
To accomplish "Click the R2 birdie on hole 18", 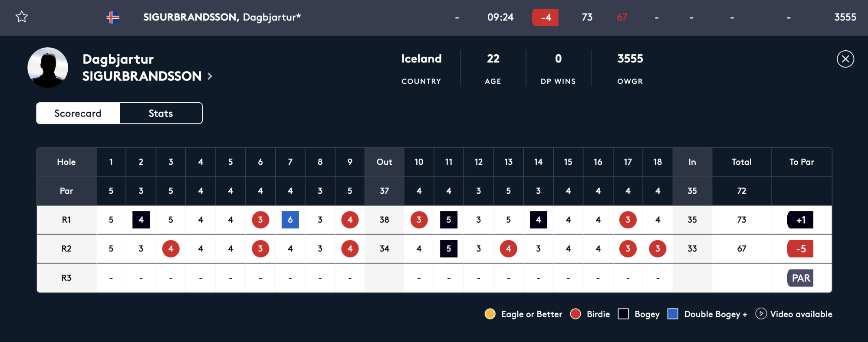I will tap(658, 249).
